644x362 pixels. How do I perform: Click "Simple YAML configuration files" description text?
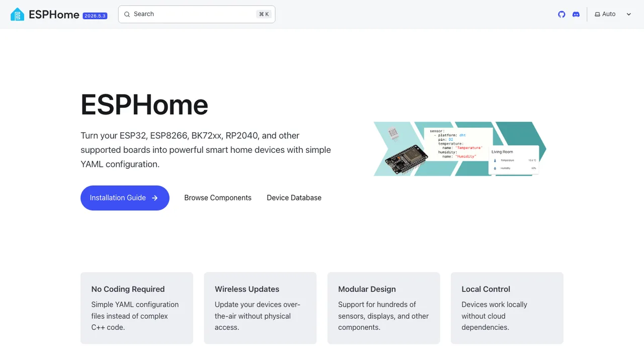135,316
